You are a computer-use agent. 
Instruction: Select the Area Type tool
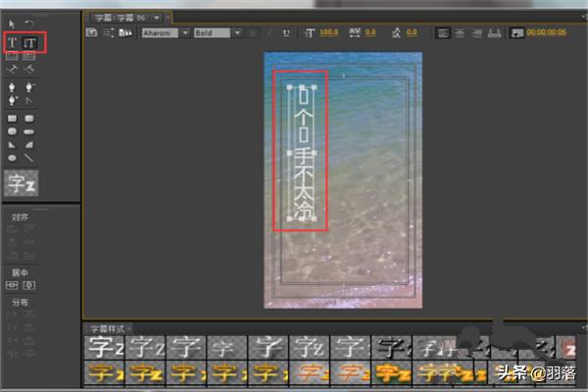(12, 56)
